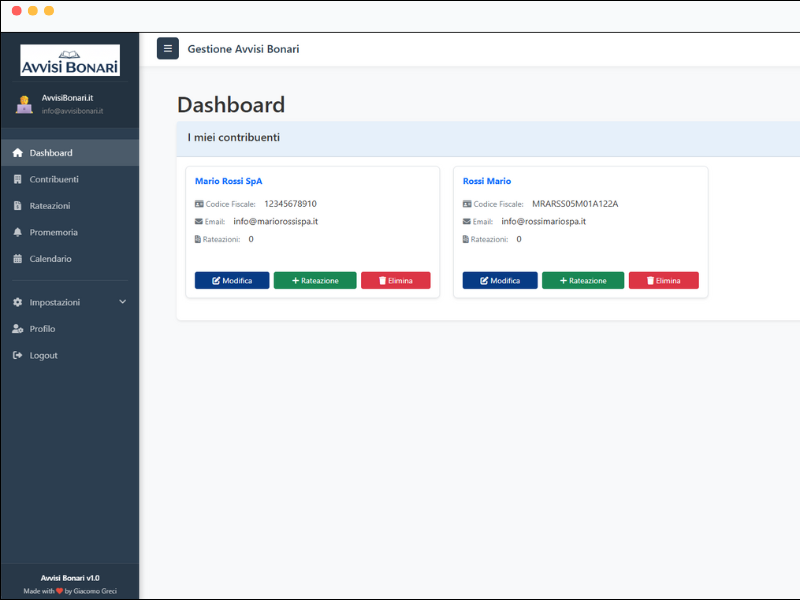Image resolution: width=800 pixels, height=600 pixels.
Task: Click the Profilo user icon
Action: point(17,329)
